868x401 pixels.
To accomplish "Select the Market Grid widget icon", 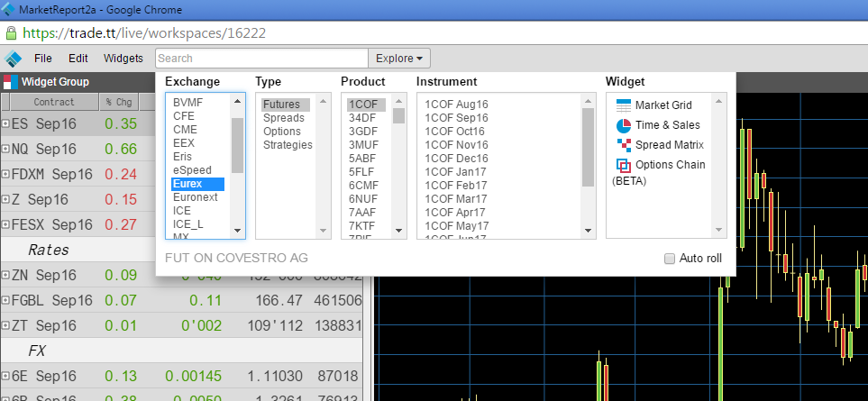I will tap(624, 105).
